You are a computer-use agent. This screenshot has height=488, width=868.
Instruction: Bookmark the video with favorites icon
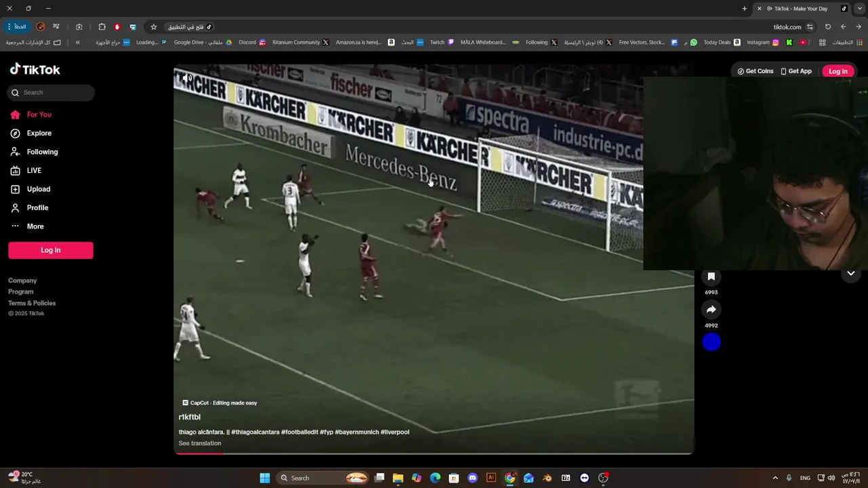[711, 277]
